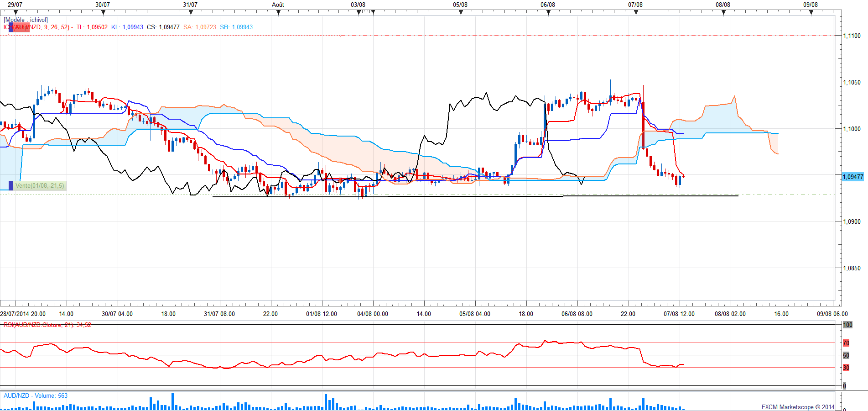868x411 pixels.
Task: Select the SA: 1,09723 legend value
Action: coord(199,27)
